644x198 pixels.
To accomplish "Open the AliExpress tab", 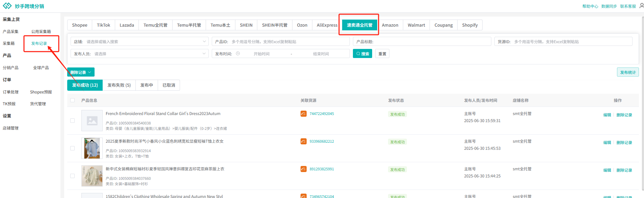I will 327,25.
